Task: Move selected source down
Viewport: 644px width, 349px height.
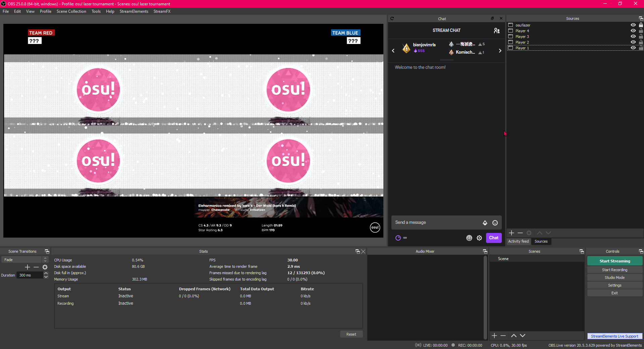Action: click(x=548, y=233)
